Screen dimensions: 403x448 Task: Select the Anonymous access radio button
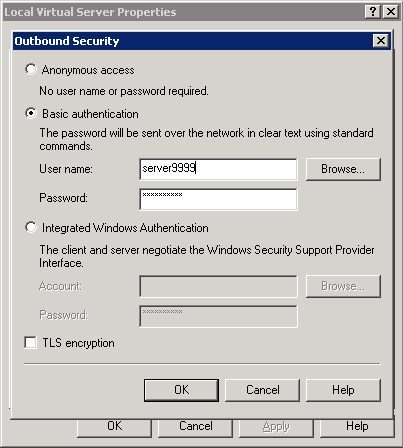[31, 70]
